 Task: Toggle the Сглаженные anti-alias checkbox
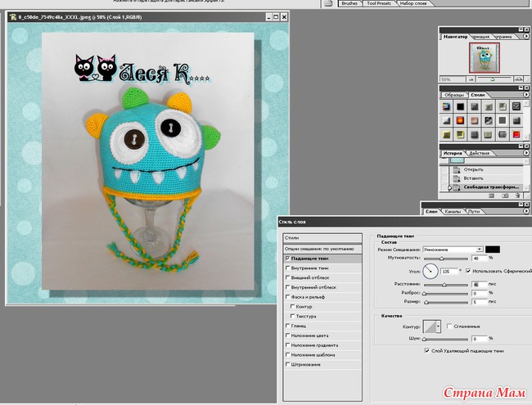[x=451, y=326]
